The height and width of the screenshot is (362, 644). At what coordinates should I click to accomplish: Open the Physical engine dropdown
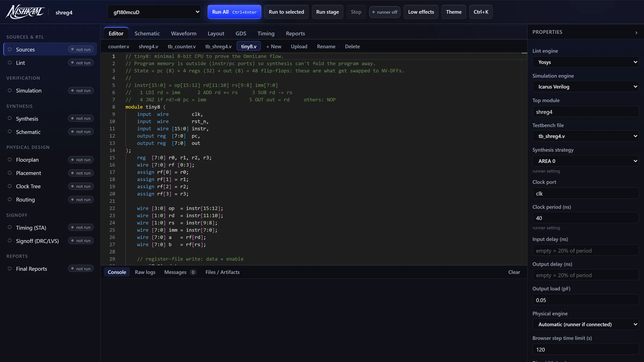click(585, 324)
